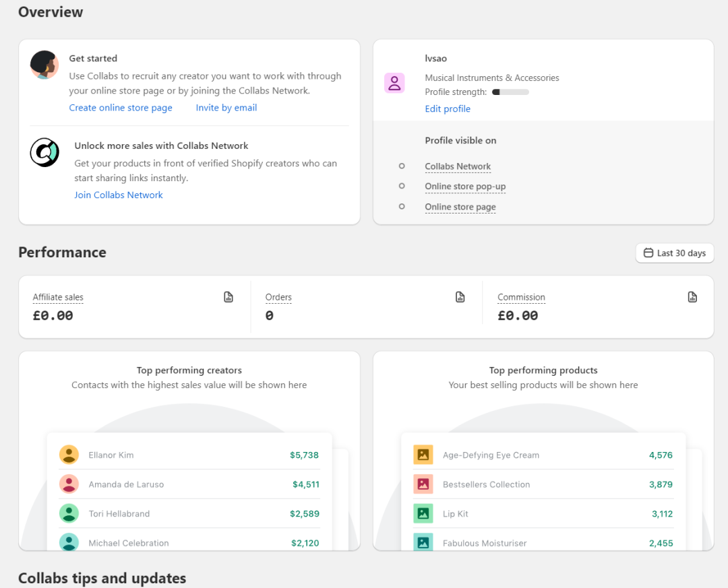Image resolution: width=728 pixels, height=588 pixels.
Task: Click the Lip Kit product name
Action: (x=456, y=514)
